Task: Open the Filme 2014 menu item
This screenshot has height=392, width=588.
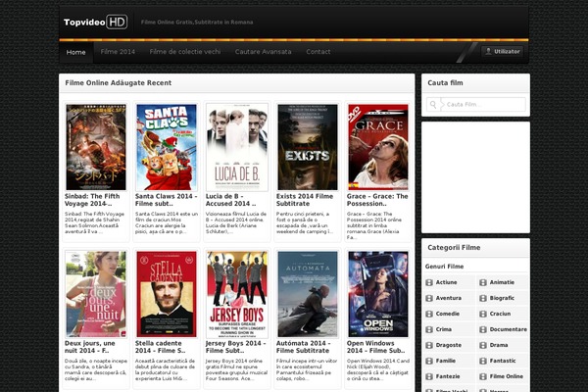Action: (118, 52)
